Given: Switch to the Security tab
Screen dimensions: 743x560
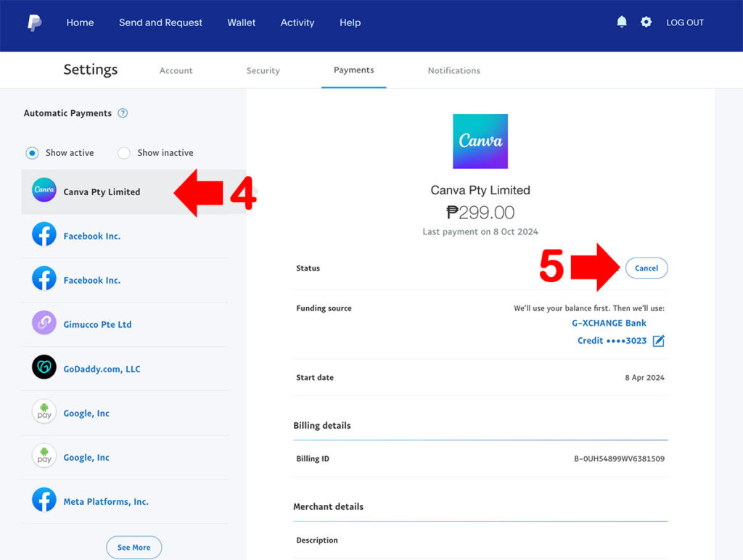Looking at the screenshot, I should click(x=263, y=70).
